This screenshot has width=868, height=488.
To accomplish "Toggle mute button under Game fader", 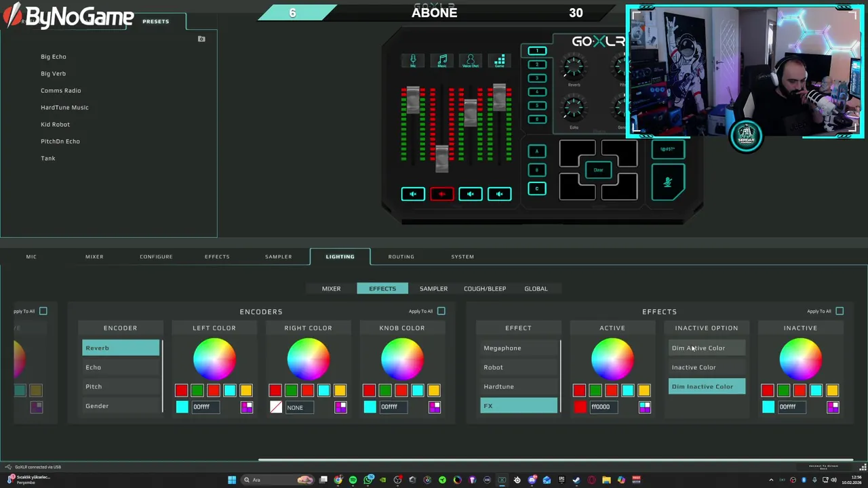I will tap(500, 195).
